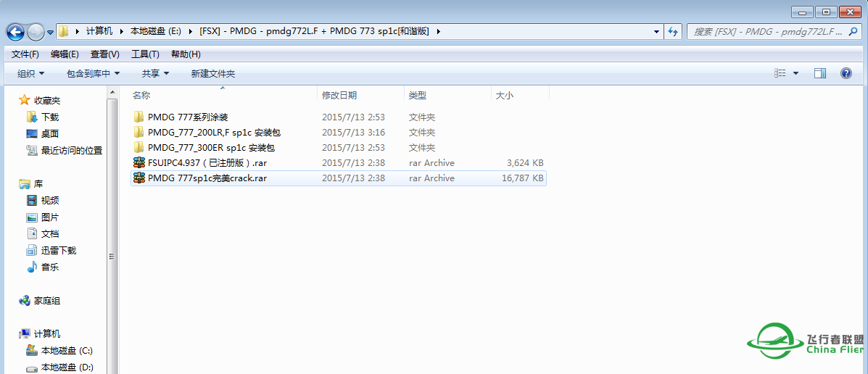Open the 音乐 library
This screenshot has width=868, height=374.
tap(50, 267)
